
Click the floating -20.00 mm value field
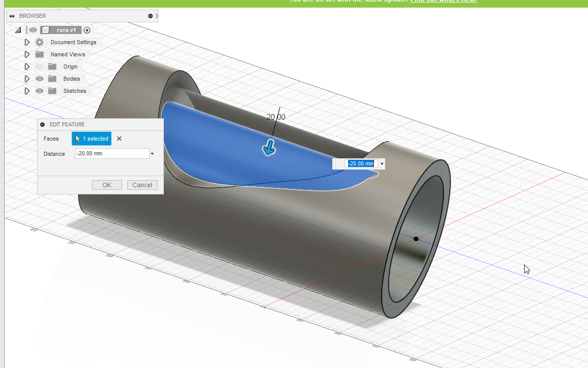(x=361, y=163)
